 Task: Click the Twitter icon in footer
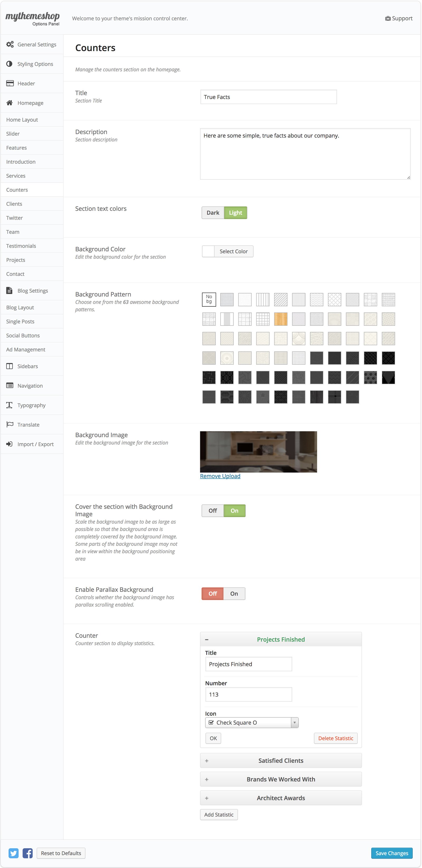[x=13, y=853]
